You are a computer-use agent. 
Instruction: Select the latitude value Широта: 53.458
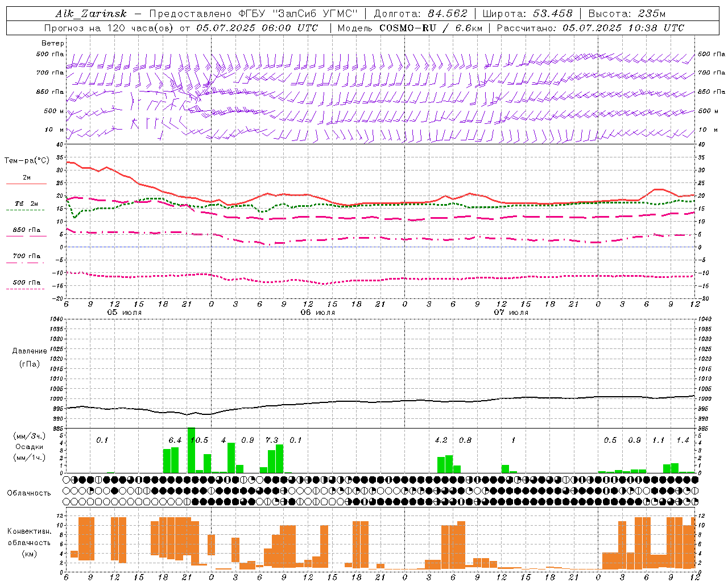pyautogui.click(x=527, y=14)
